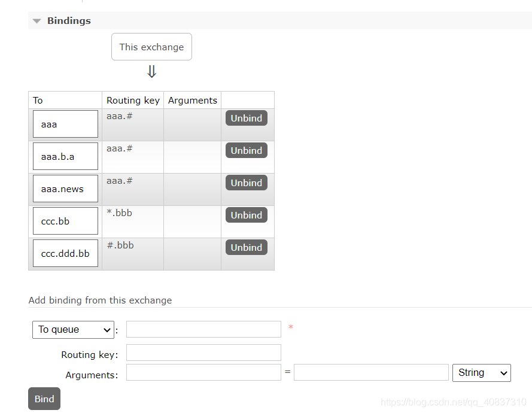Click the Routing key form label
532x413 pixels.
[90, 354]
